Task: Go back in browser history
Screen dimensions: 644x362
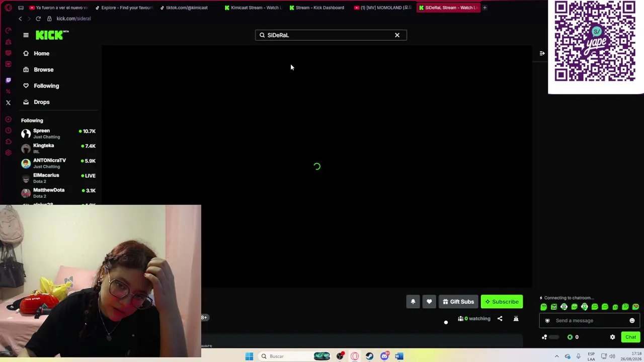Action: coord(20,19)
